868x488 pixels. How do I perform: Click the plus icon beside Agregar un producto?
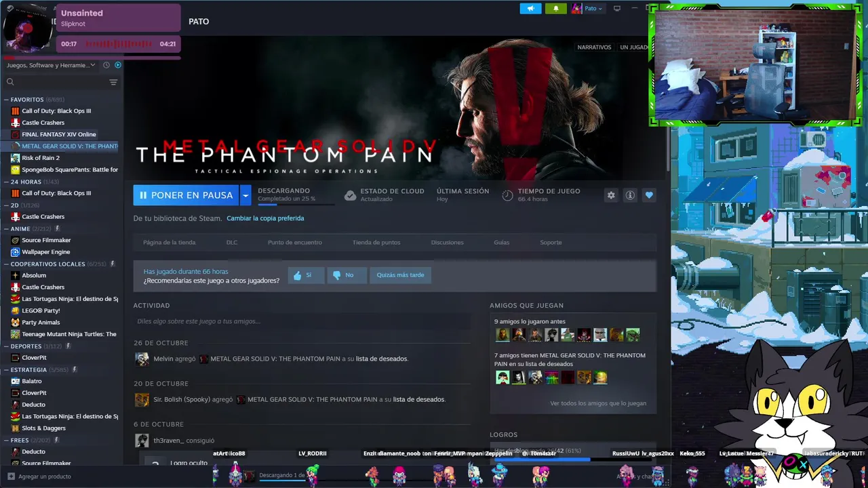pos(10,476)
